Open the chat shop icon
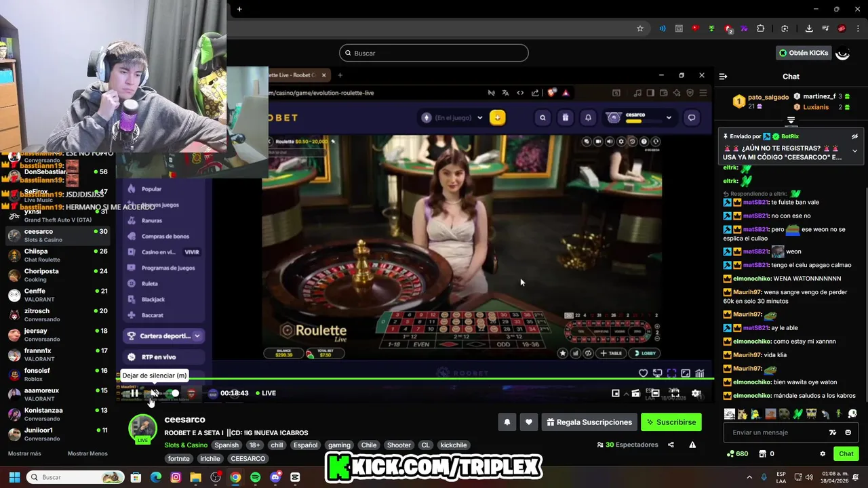The image size is (868, 488). point(762,454)
